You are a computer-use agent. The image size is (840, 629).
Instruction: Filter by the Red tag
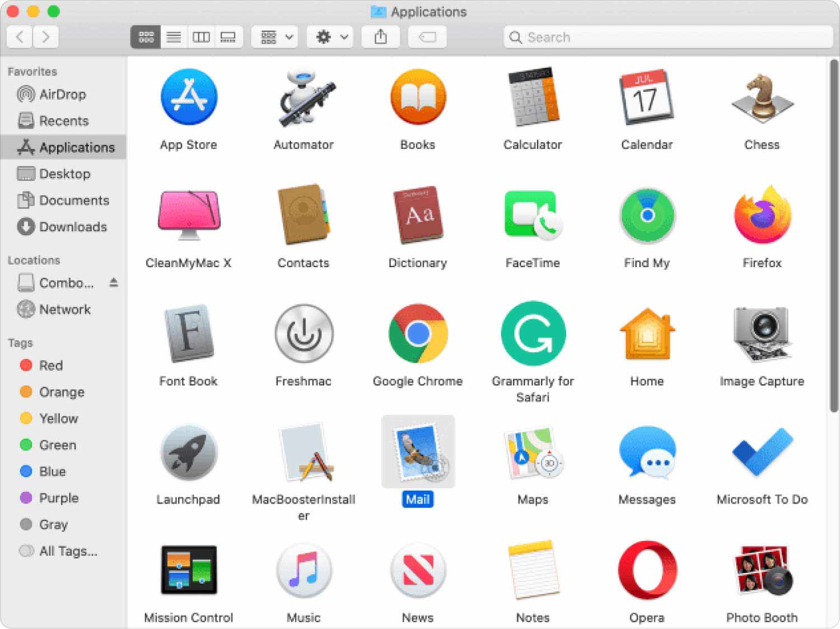tap(63, 365)
